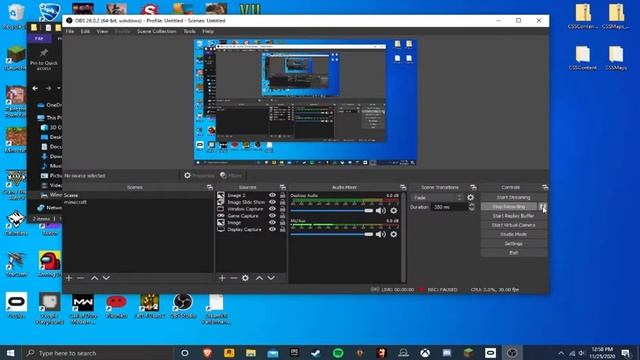Image resolution: width=640 pixels, height=360 pixels.
Task: Toggle visibility of Image Slide Show source
Action: point(272,202)
